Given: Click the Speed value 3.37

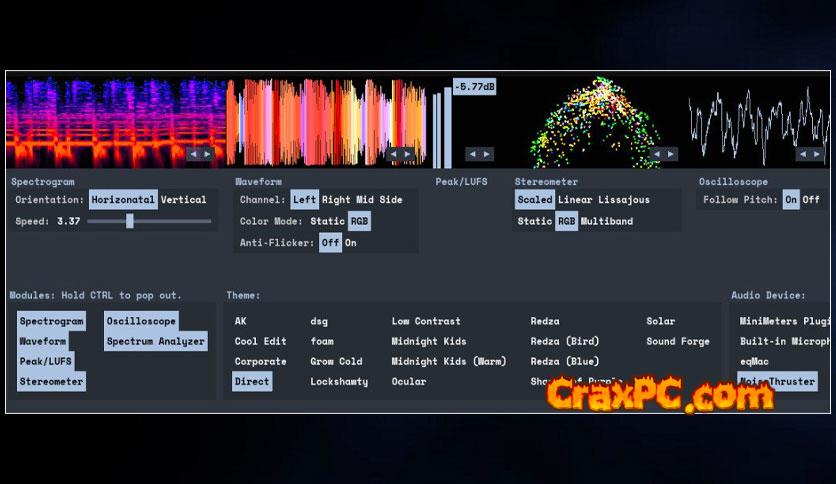Looking at the screenshot, I should click(x=69, y=221).
